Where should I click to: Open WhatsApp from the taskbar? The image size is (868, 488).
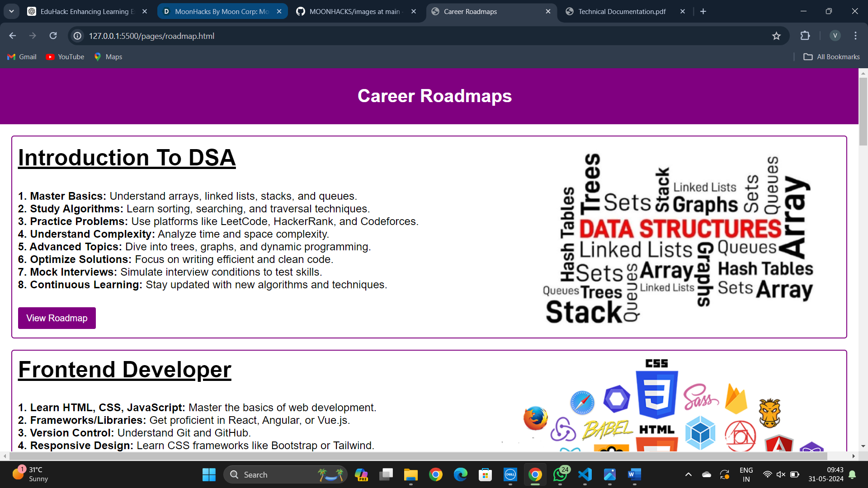click(560, 474)
